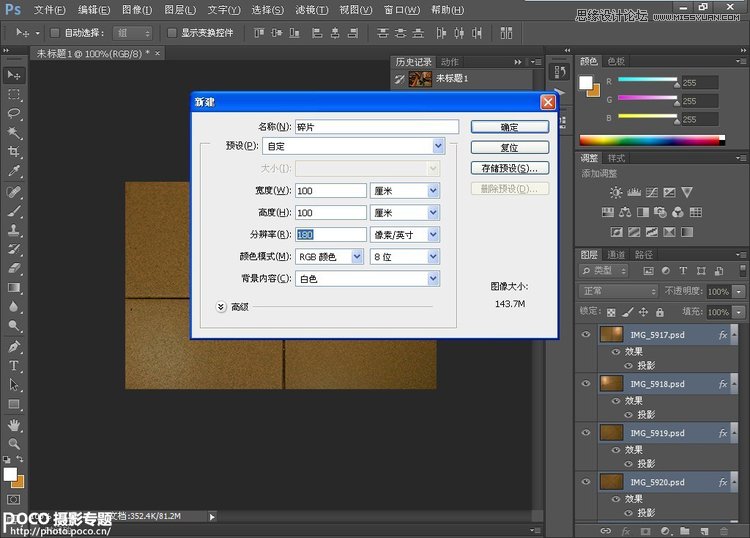Select the Blur tool

coord(14,307)
